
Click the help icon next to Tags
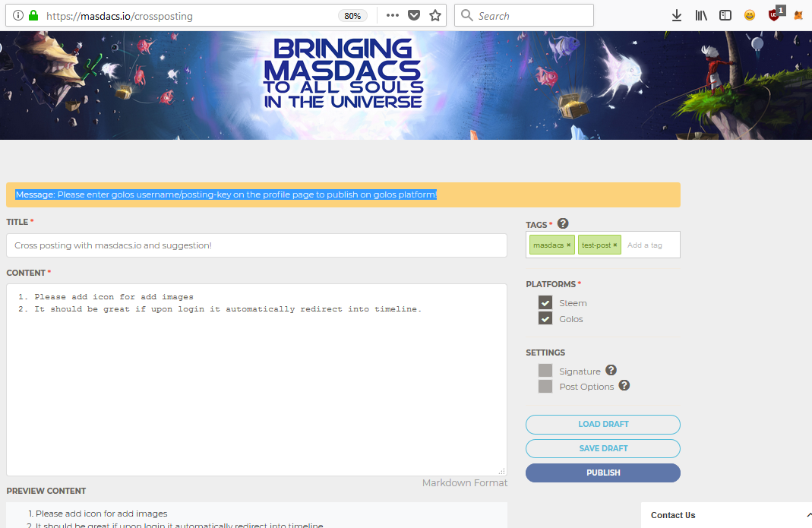tap(563, 223)
